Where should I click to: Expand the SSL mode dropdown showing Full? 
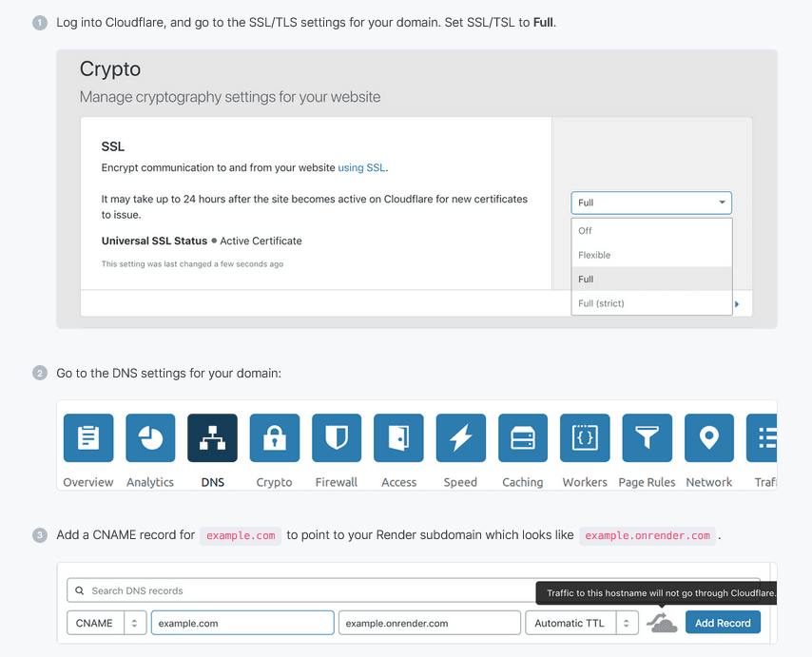[x=651, y=203]
